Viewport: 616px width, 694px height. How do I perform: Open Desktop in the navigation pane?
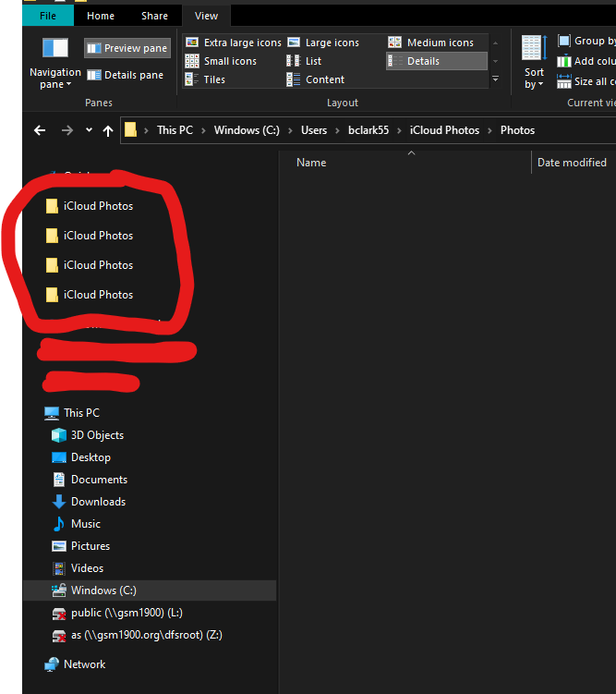tap(81, 457)
